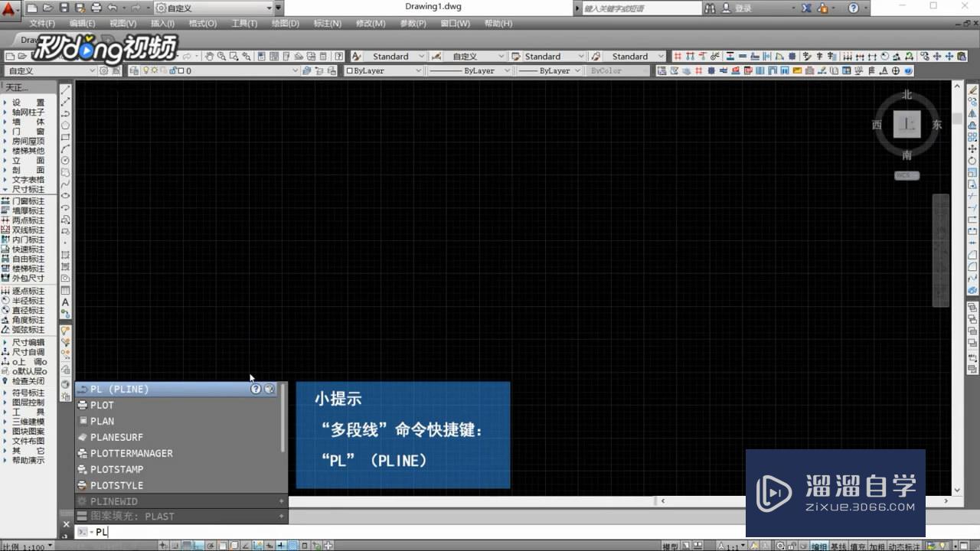
Task: Select the 墙厚标注 command
Action: point(24,210)
